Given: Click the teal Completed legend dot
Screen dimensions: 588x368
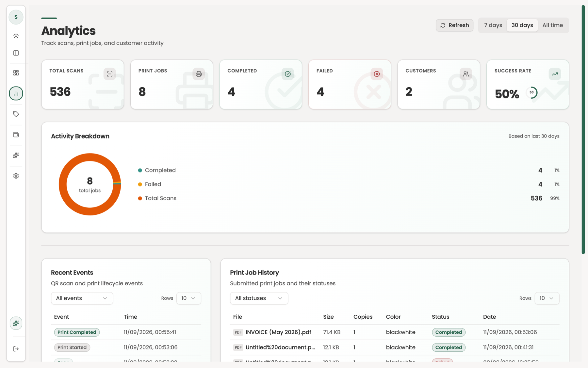Looking at the screenshot, I should click(x=140, y=170).
